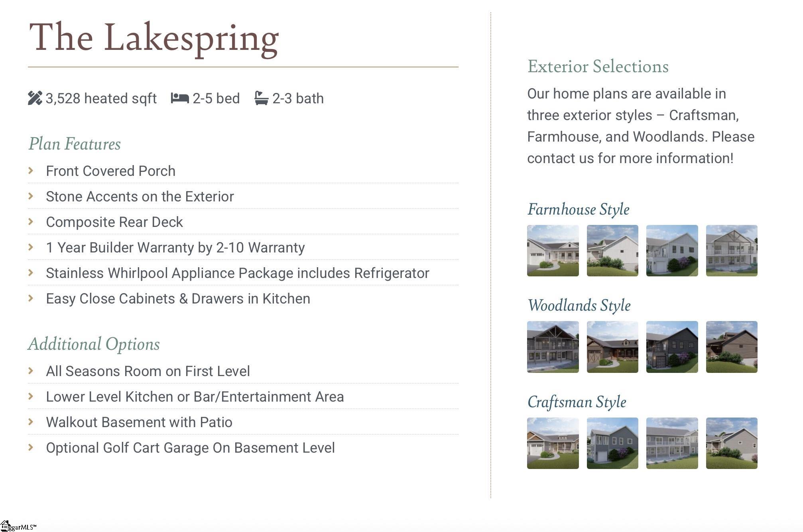
Task: Click the ruler and pencil sqft icon
Action: pyautogui.click(x=35, y=98)
